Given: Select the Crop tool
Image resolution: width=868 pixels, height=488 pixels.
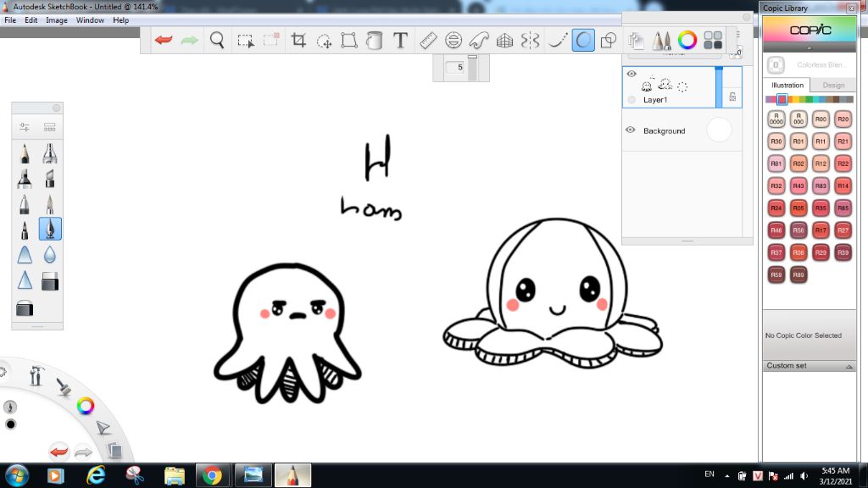Looking at the screenshot, I should tap(298, 40).
